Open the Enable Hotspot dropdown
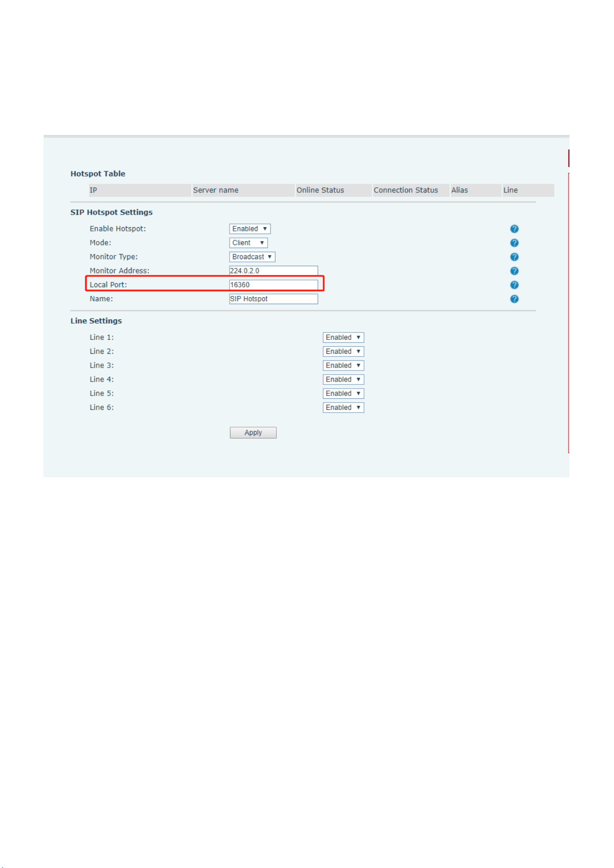The height and width of the screenshot is (868, 614). [250, 229]
